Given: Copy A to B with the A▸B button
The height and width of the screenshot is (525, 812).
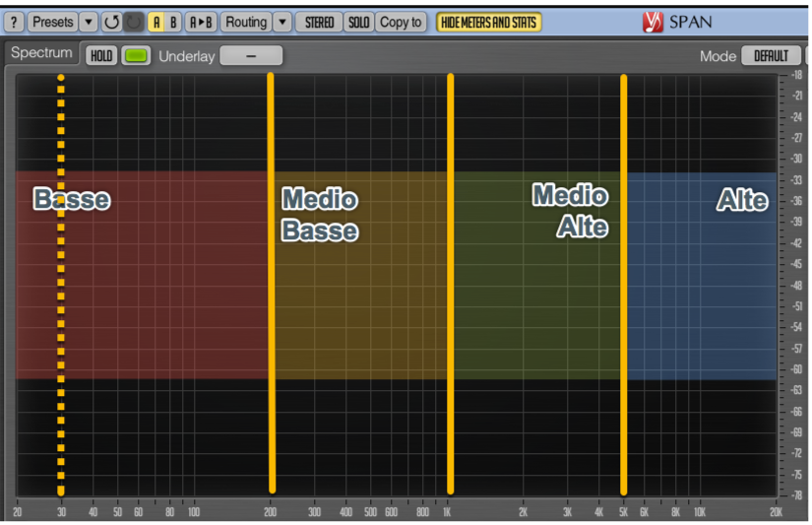Looking at the screenshot, I should pyautogui.click(x=201, y=22).
